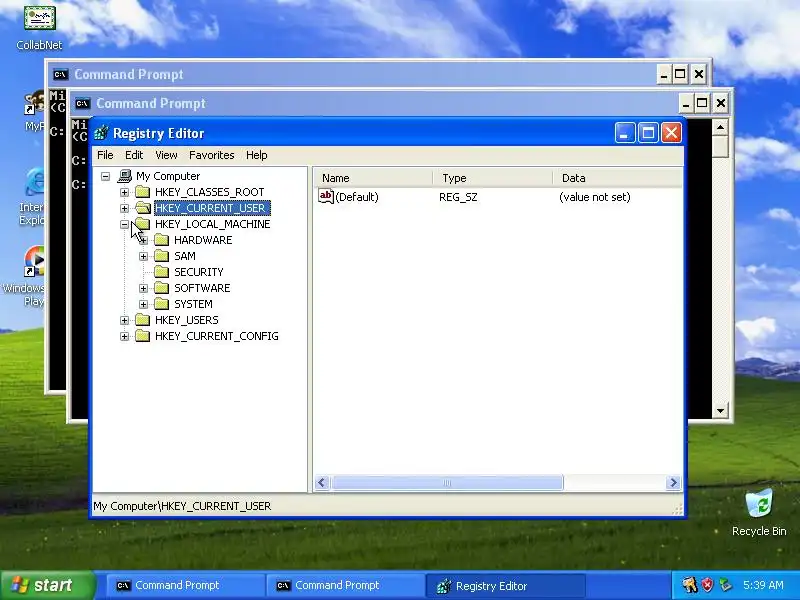800x600 pixels.
Task: Click the keys icon in system tray
Action: coord(690,585)
